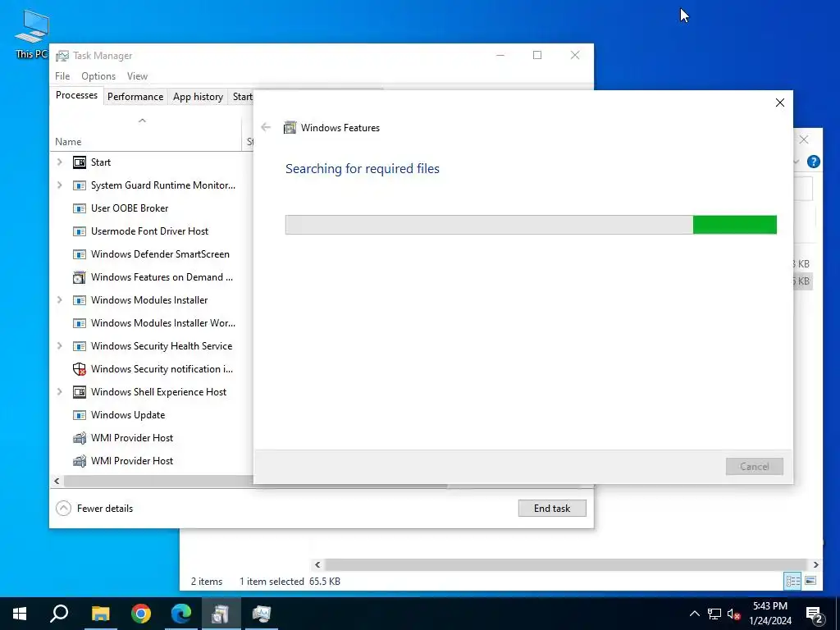Open the network status tray icon
The image size is (840, 630).
click(714, 614)
